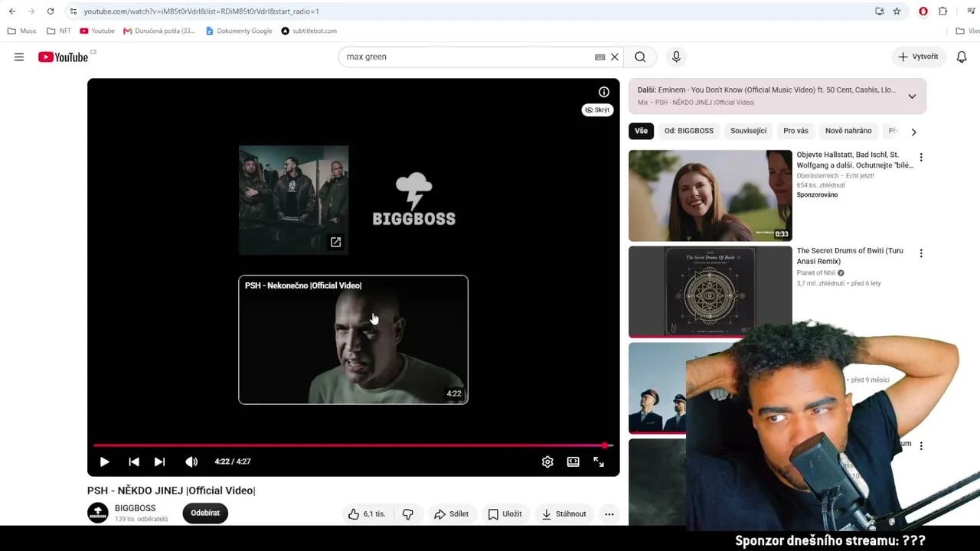Dislike the video with thumbs down
This screenshot has height=551, width=980.
tap(407, 514)
